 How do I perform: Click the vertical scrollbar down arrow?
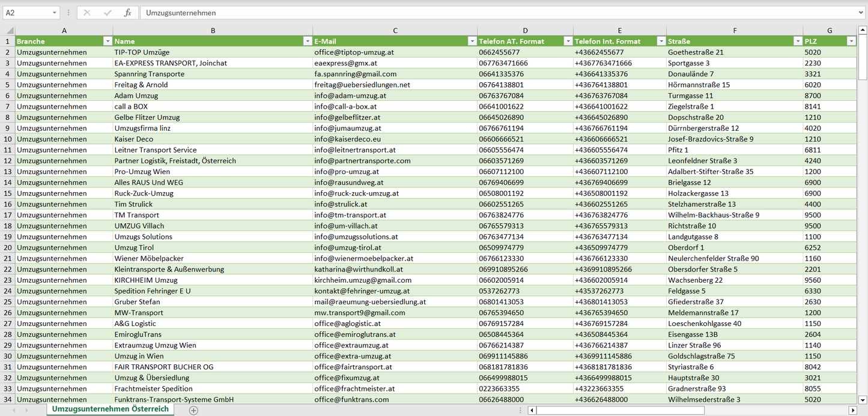point(863,399)
